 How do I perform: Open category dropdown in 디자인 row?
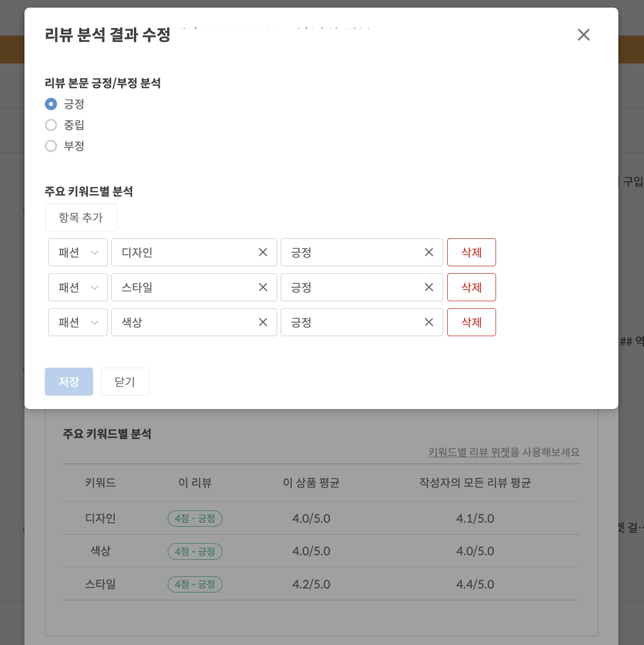[78, 252]
